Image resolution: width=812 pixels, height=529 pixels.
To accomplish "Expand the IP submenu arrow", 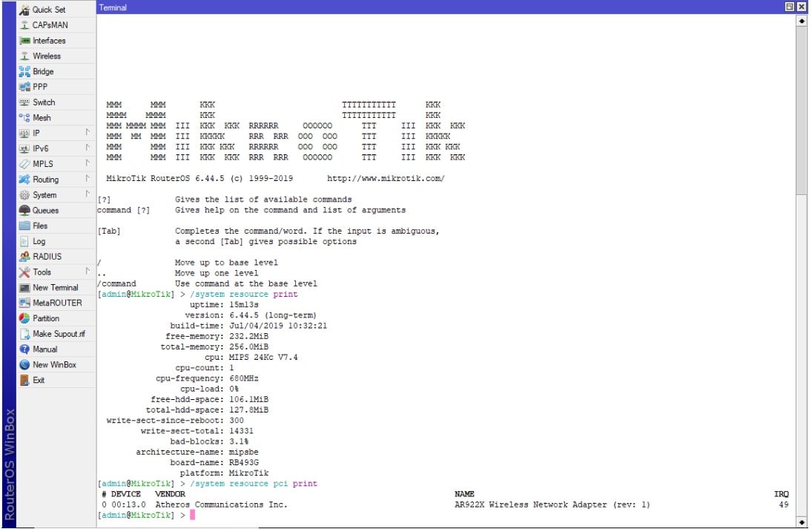I will [x=88, y=133].
